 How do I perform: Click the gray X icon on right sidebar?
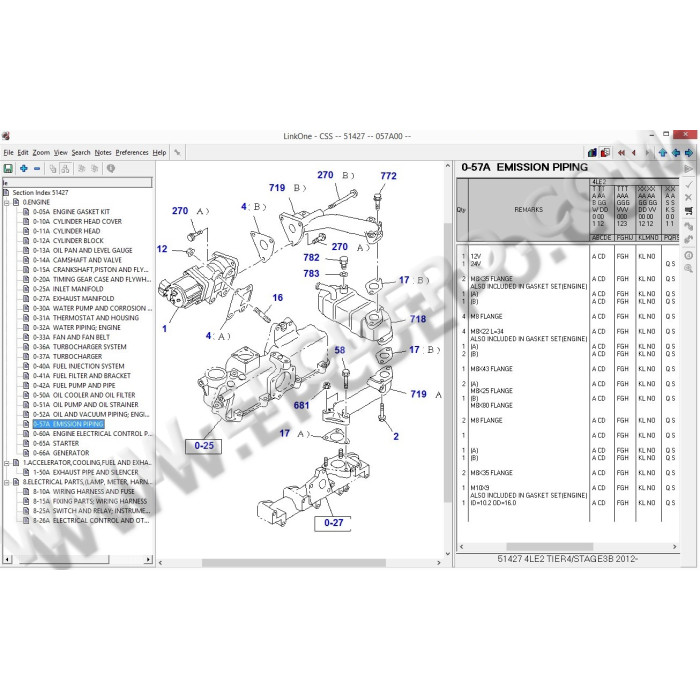[688, 197]
